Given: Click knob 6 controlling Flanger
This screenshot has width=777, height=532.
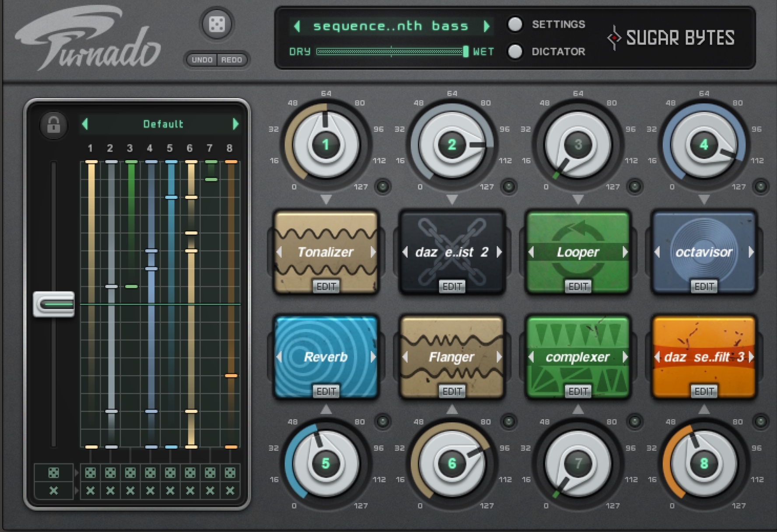Looking at the screenshot, I should click(452, 463).
